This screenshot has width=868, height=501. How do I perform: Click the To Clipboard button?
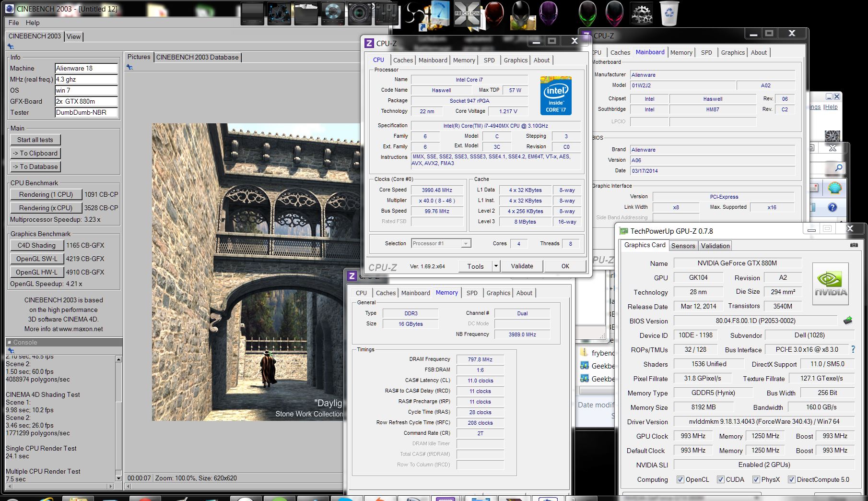click(x=35, y=153)
